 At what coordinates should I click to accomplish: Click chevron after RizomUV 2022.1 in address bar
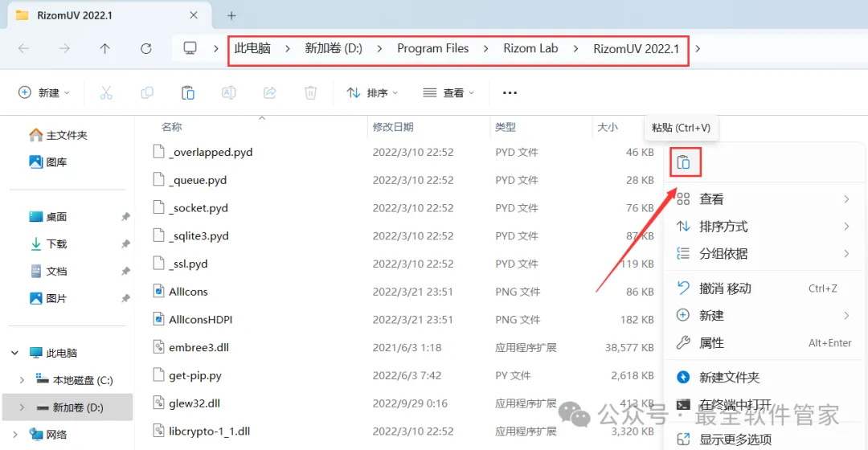click(698, 49)
